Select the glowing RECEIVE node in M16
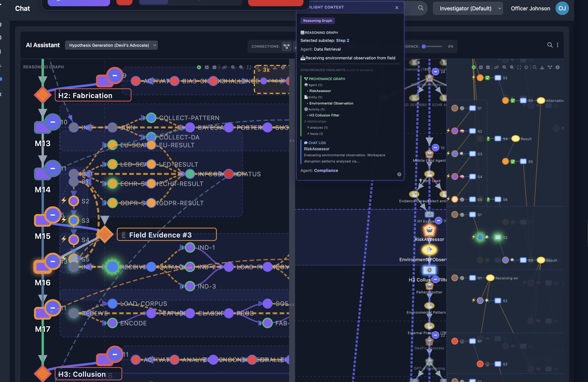 [112, 267]
